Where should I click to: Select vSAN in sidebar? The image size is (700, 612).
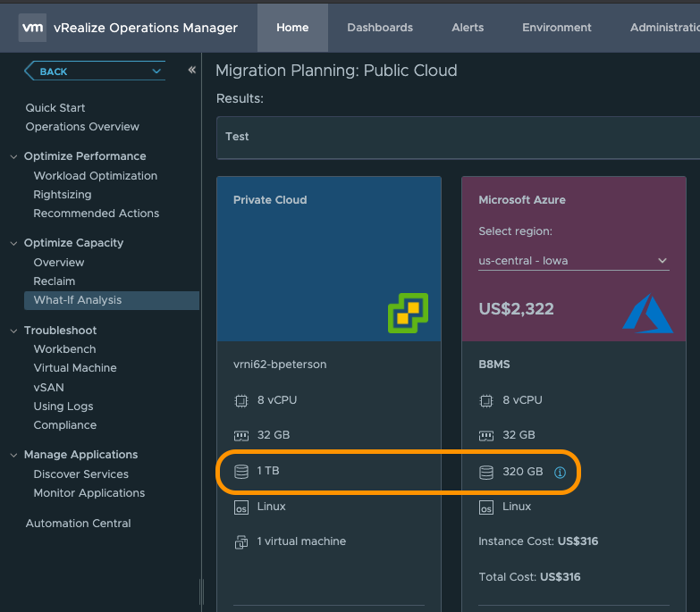coord(48,388)
